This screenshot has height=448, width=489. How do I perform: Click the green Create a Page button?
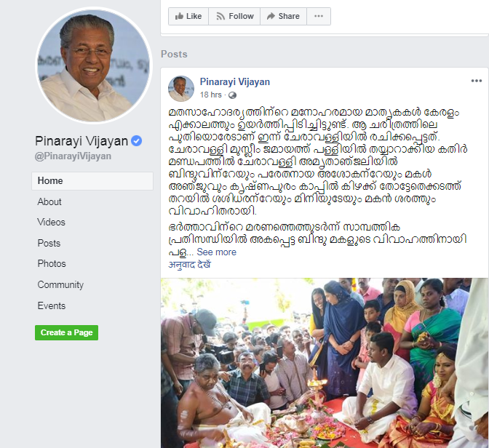pos(66,332)
